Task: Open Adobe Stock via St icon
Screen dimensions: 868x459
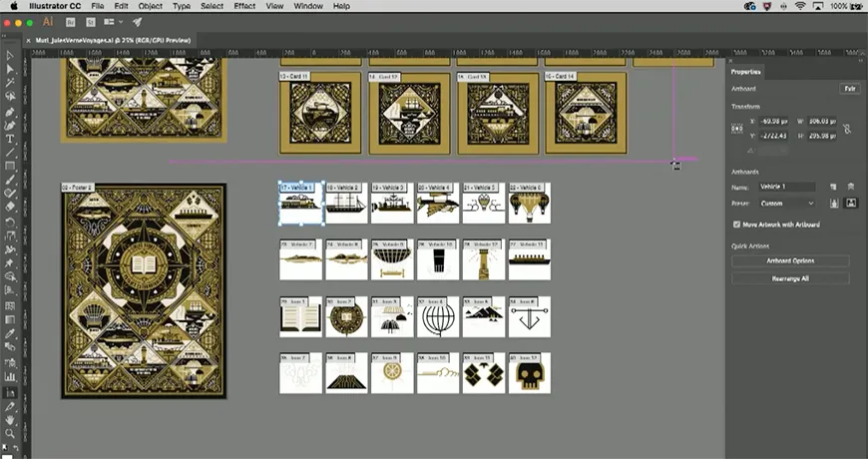Action: 91,22
